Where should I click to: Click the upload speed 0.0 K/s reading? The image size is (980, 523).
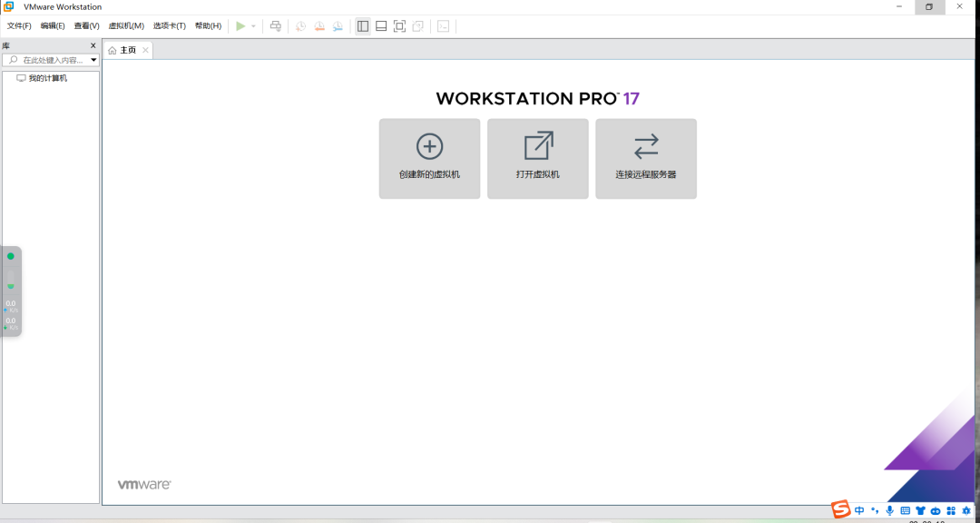coord(11,307)
